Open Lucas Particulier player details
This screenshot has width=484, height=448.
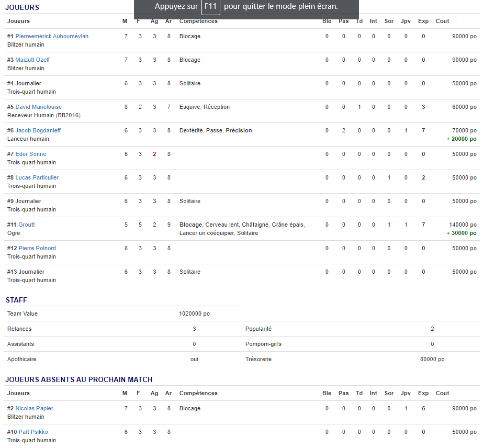[x=37, y=177]
